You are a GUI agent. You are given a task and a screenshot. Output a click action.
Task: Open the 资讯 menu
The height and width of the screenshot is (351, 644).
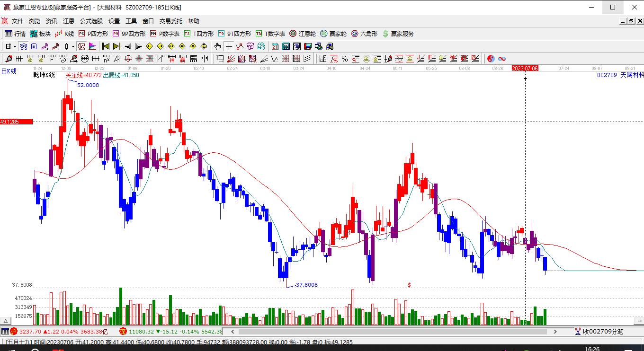(52, 21)
